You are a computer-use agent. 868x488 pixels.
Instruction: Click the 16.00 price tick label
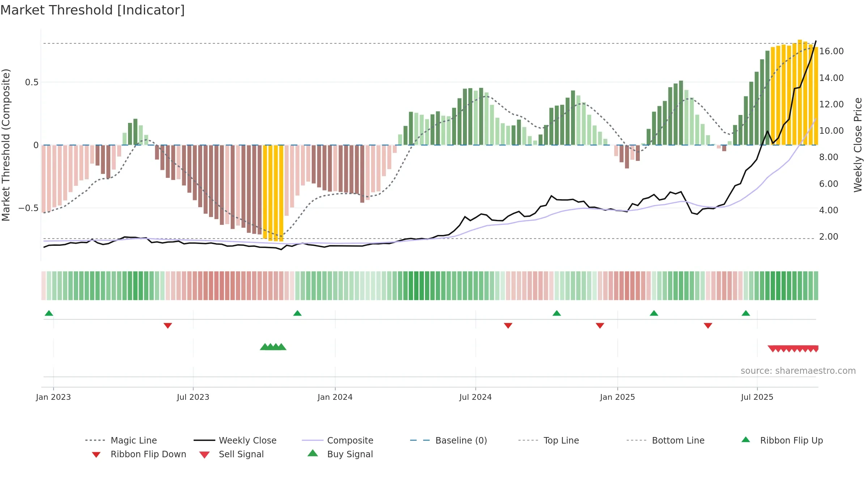pyautogui.click(x=831, y=51)
